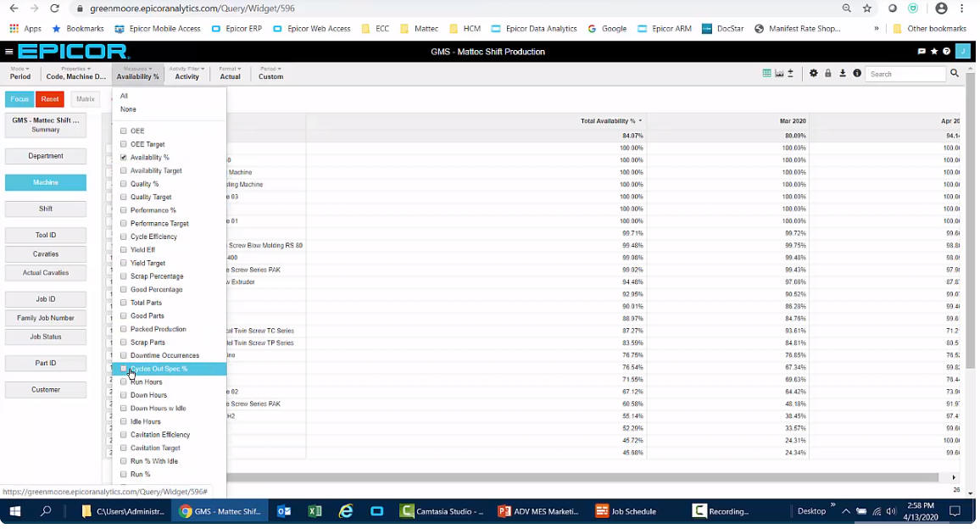Open the settings gear icon

tap(813, 73)
